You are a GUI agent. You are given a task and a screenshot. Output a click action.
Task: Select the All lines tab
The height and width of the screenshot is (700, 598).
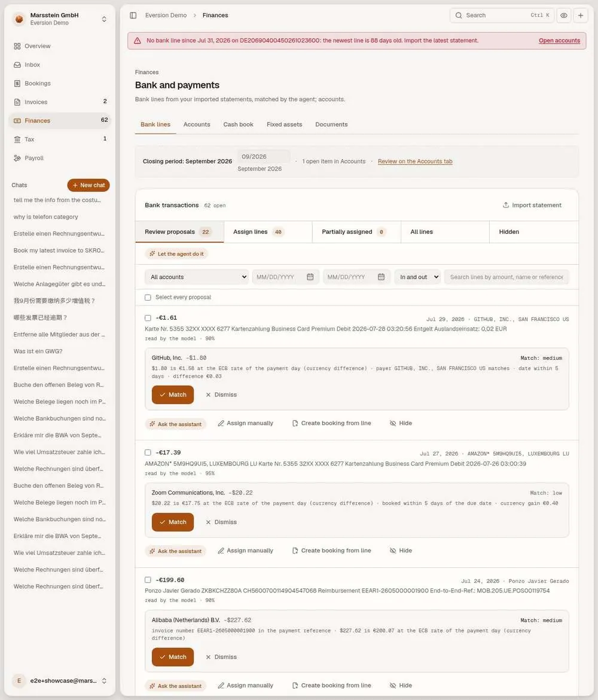(x=445, y=232)
